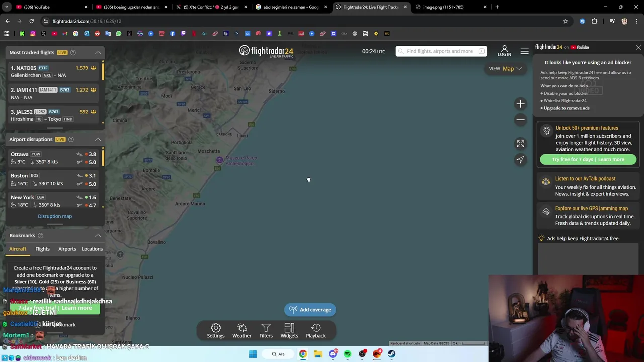Open the hamburger main menu
The height and width of the screenshot is (362, 644).
coord(525,51)
